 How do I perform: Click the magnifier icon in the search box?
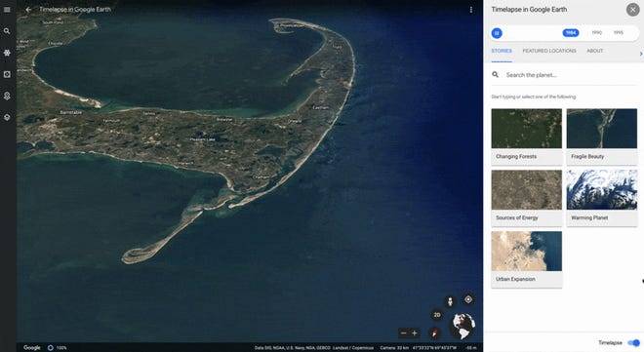click(496, 75)
